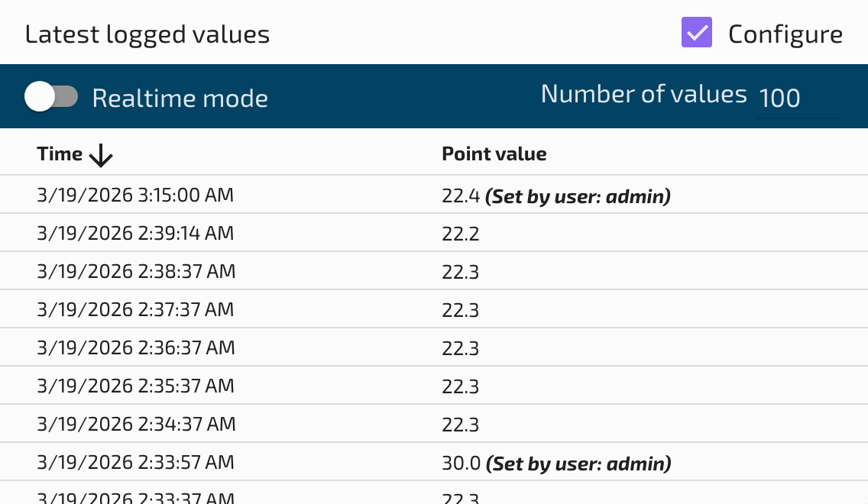Click the Realtime mode label
Screen dimensions: 868x504
pyautogui.click(x=180, y=97)
